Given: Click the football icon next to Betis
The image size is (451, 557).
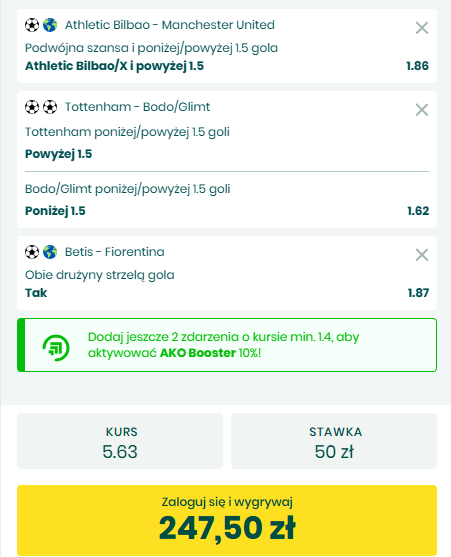Looking at the screenshot, I should [32, 252].
